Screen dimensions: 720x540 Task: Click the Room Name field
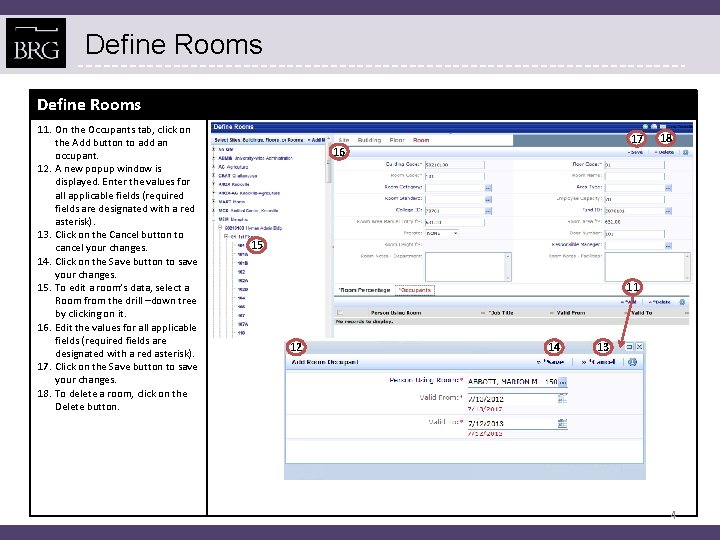coord(635,176)
